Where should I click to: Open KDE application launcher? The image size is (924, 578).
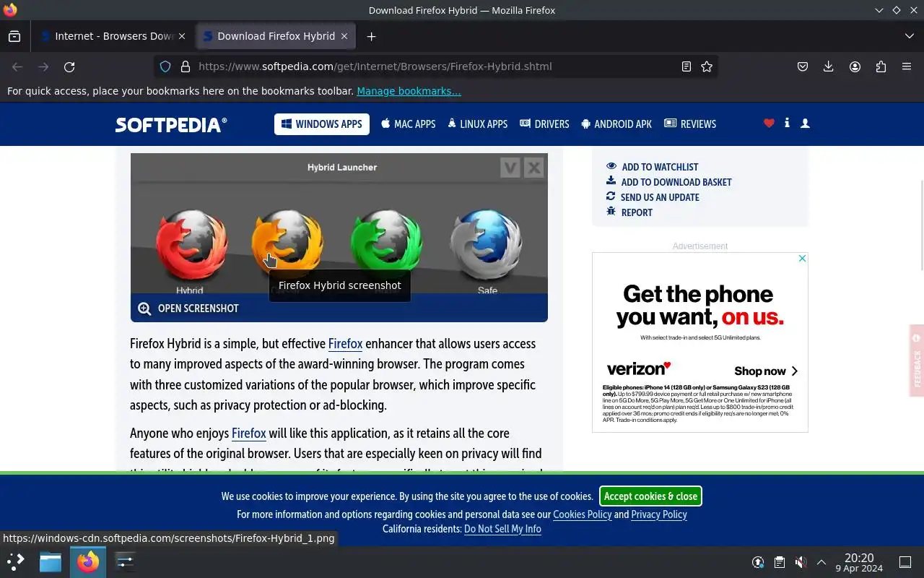(16, 561)
